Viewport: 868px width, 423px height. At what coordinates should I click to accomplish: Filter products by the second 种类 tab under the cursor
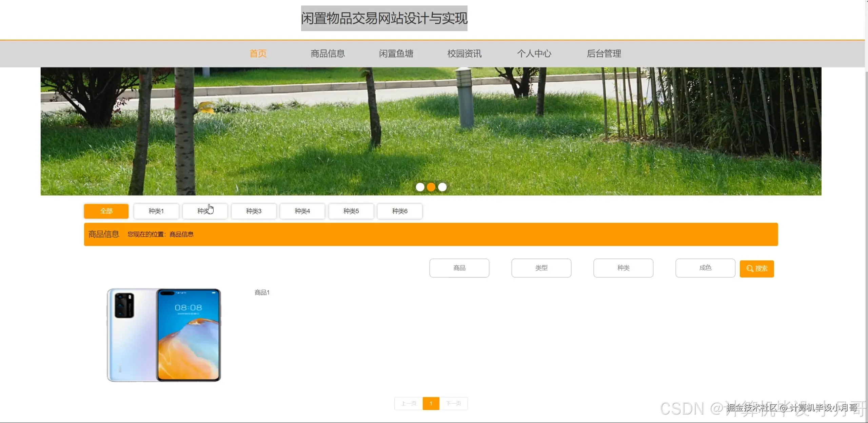tap(205, 211)
